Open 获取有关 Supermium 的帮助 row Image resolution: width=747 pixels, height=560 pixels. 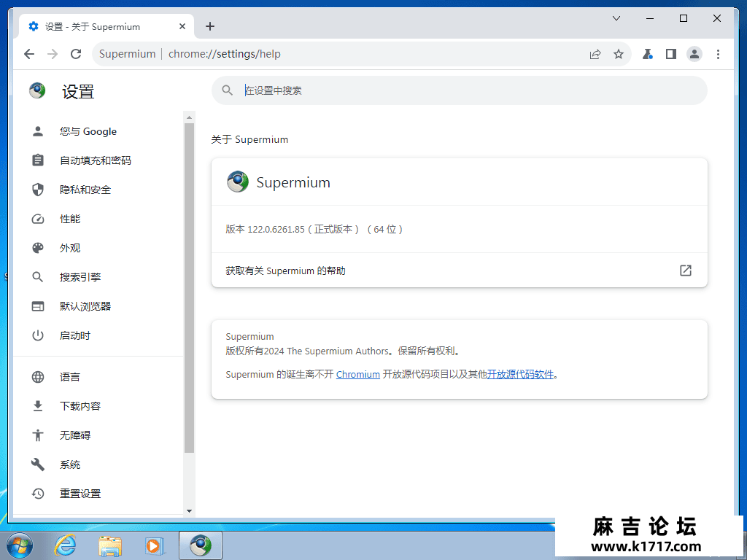point(460,271)
